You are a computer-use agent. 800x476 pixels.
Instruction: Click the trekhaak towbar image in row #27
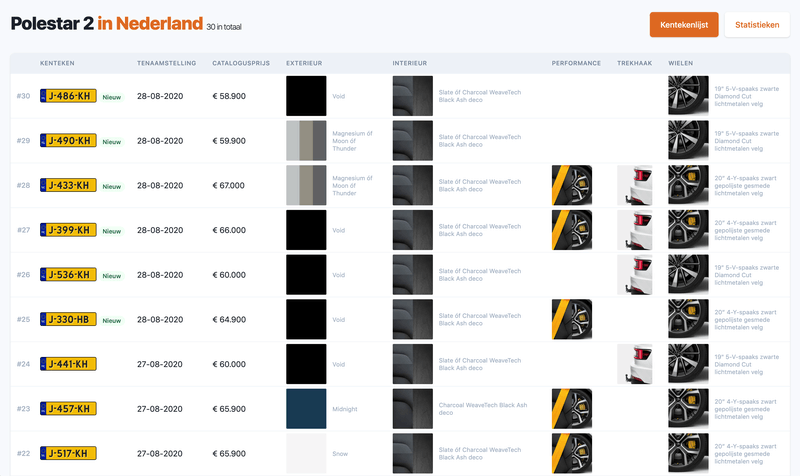[x=635, y=230]
